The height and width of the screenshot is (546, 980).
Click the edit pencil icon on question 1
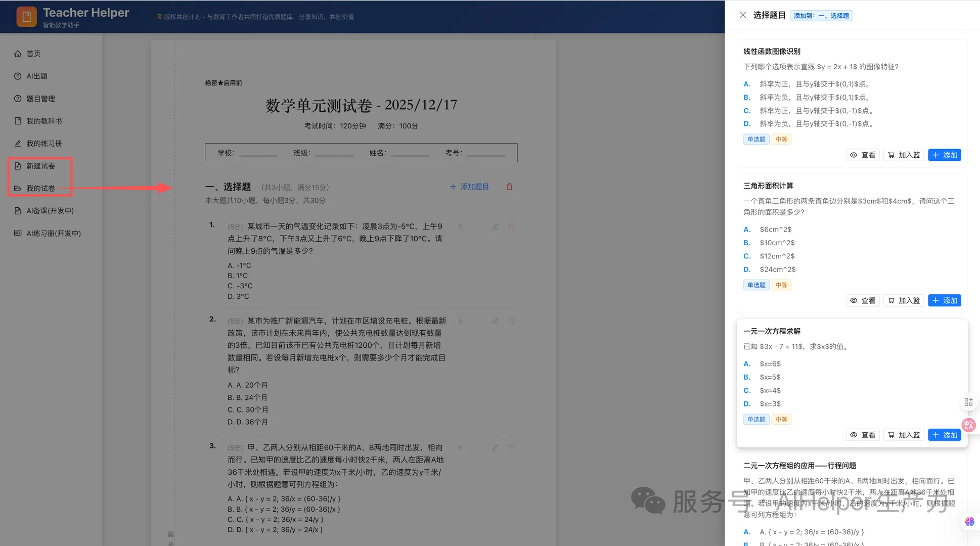click(495, 226)
